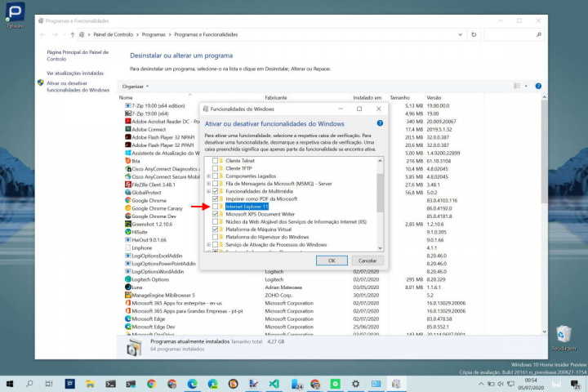The width and height of the screenshot is (588, 392).
Task: Open the Organizar dropdown menu
Action: (136, 86)
